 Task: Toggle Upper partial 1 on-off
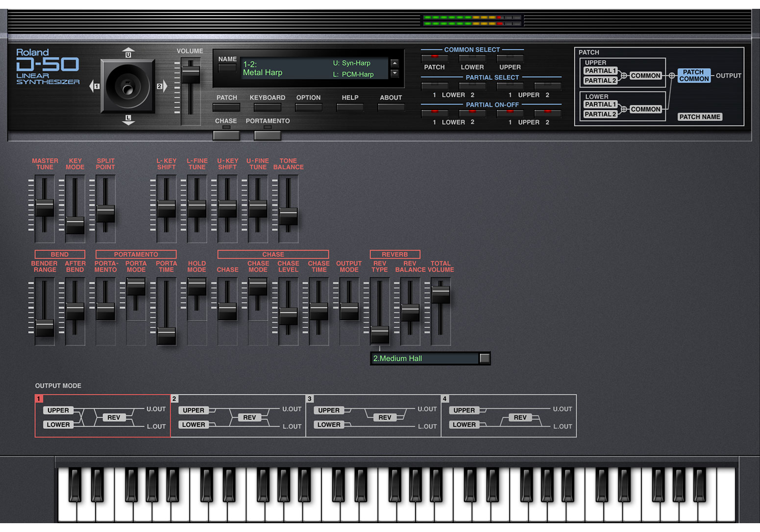(510, 113)
